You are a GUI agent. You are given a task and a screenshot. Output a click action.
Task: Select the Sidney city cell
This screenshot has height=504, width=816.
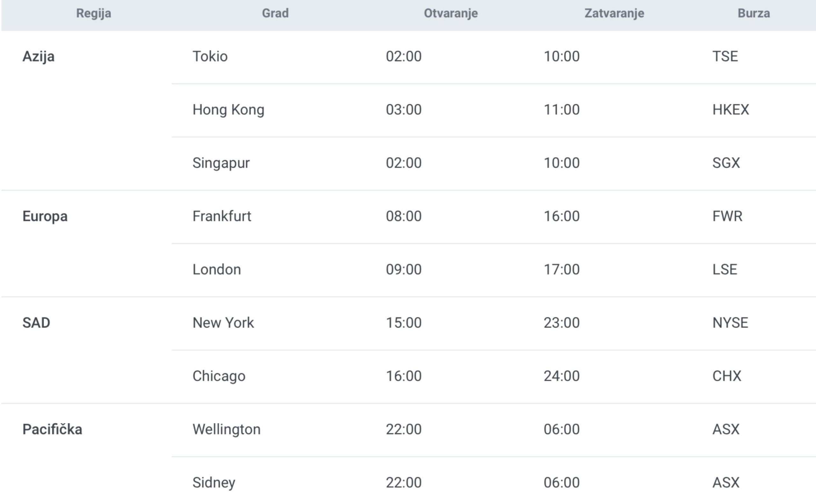pyautogui.click(x=214, y=483)
